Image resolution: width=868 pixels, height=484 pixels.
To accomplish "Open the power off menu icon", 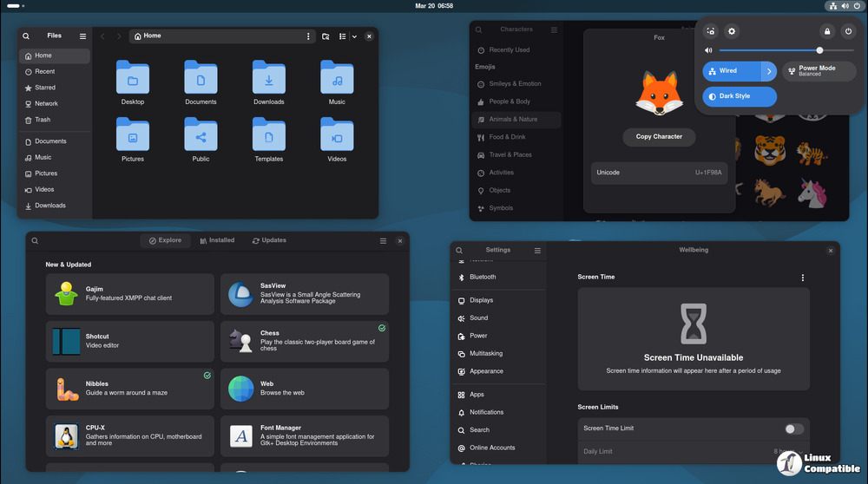I will coord(848,31).
